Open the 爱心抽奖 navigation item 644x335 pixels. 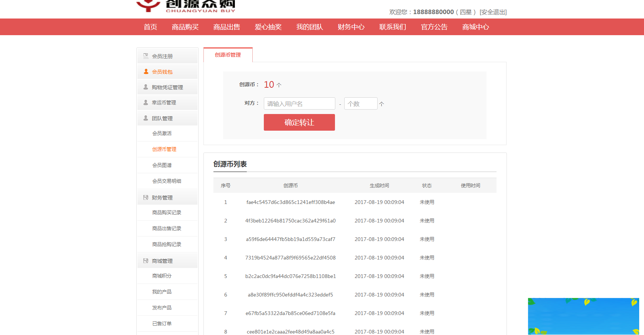pyautogui.click(x=268, y=27)
